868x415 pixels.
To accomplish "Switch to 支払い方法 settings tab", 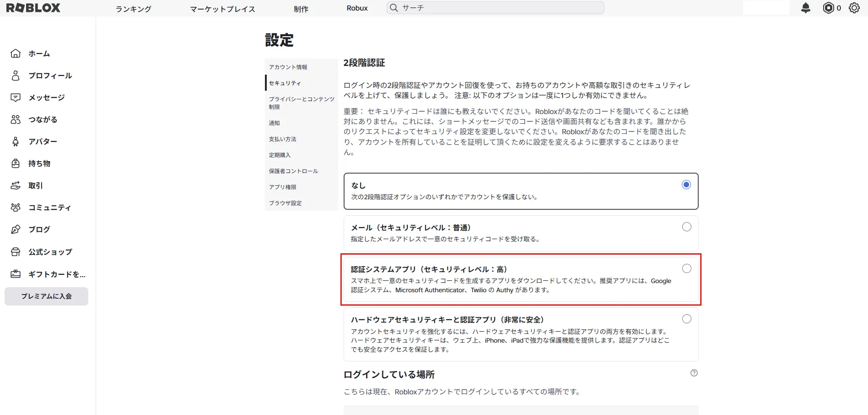I will pyautogui.click(x=301, y=139).
